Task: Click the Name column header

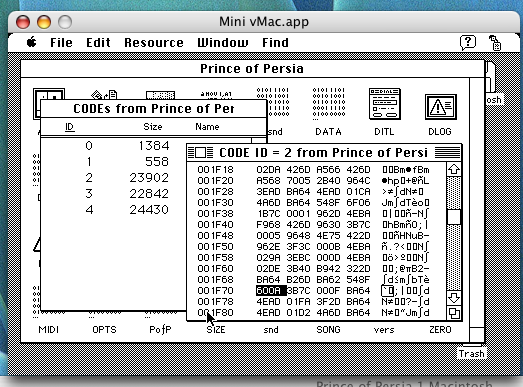Action: point(207,127)
